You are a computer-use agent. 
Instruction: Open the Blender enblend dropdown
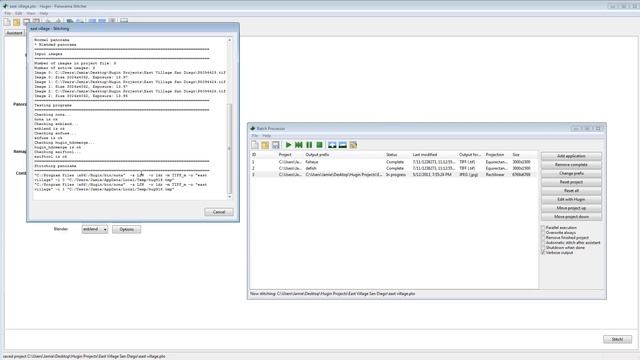95,229
